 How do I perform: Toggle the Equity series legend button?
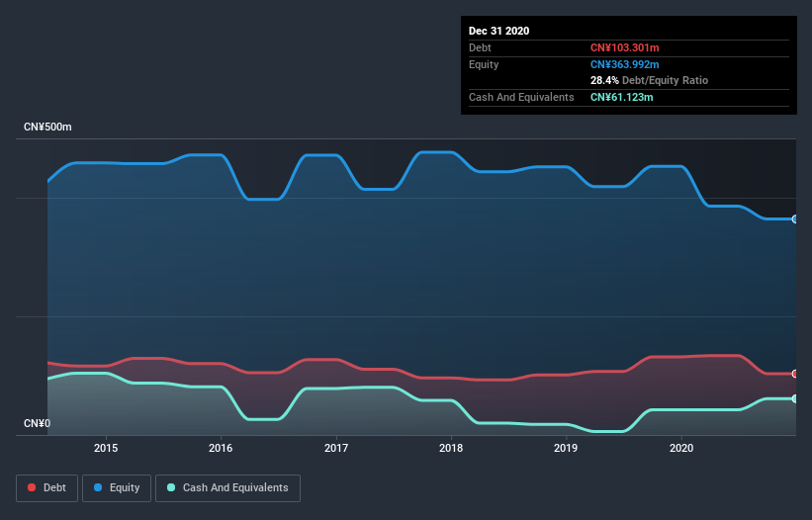click(117, 488)
